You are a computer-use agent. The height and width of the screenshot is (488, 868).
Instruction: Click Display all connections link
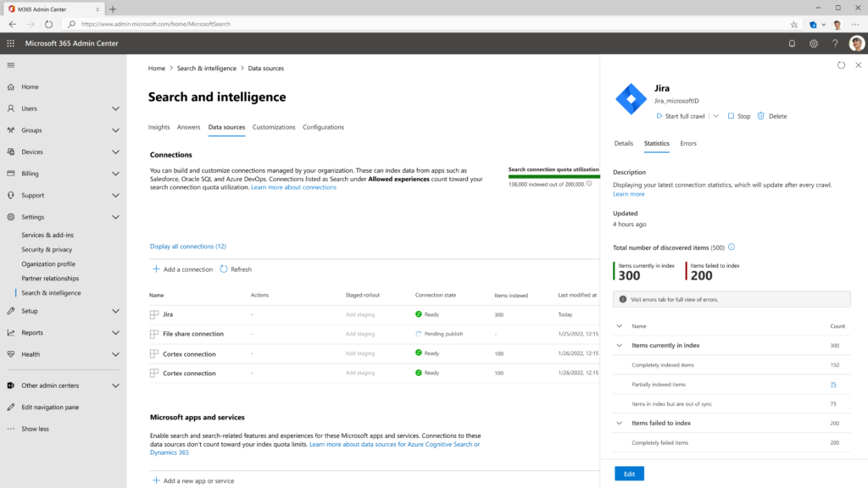click(188, 246)
